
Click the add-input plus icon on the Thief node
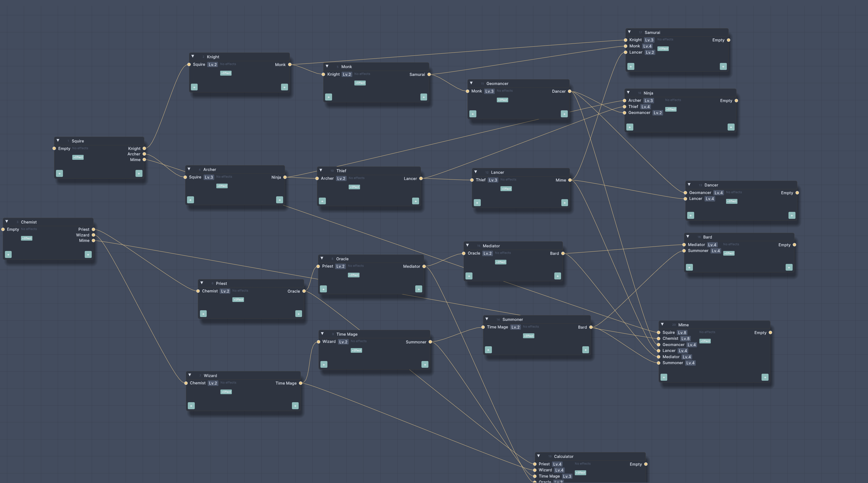(322, 201)
